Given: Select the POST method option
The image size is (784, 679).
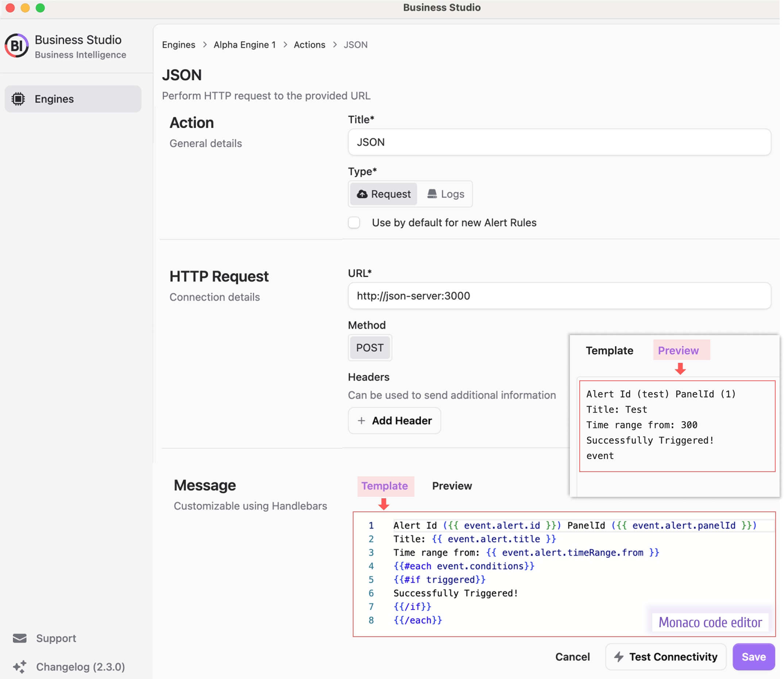Looking at the screenshot, I should pos(370,348).
